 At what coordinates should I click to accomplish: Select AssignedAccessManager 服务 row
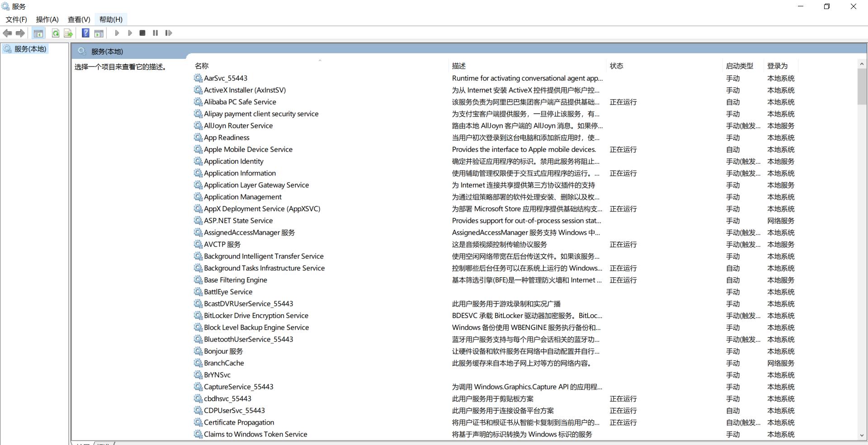coord(249,232)
